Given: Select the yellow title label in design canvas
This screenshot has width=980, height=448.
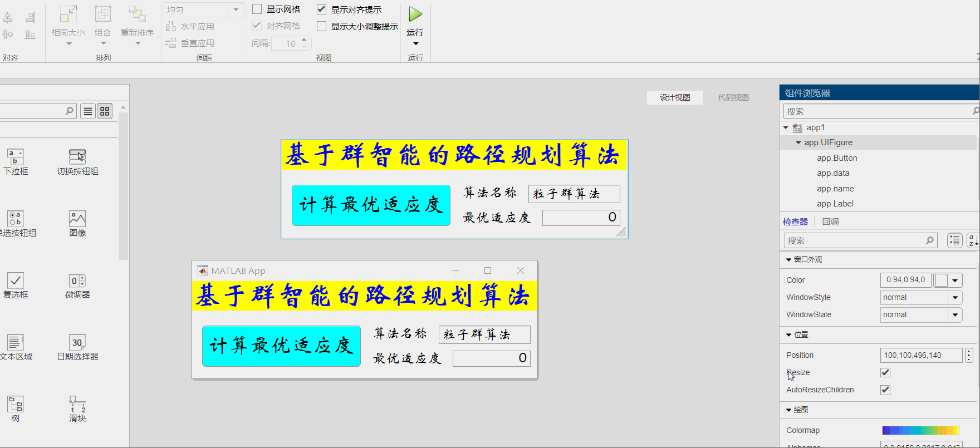Looking at the screenshot, I should coord(454,155).
